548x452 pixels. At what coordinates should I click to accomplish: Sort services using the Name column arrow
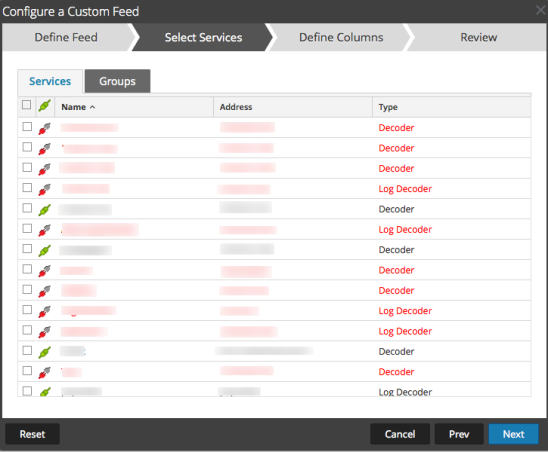92,107
